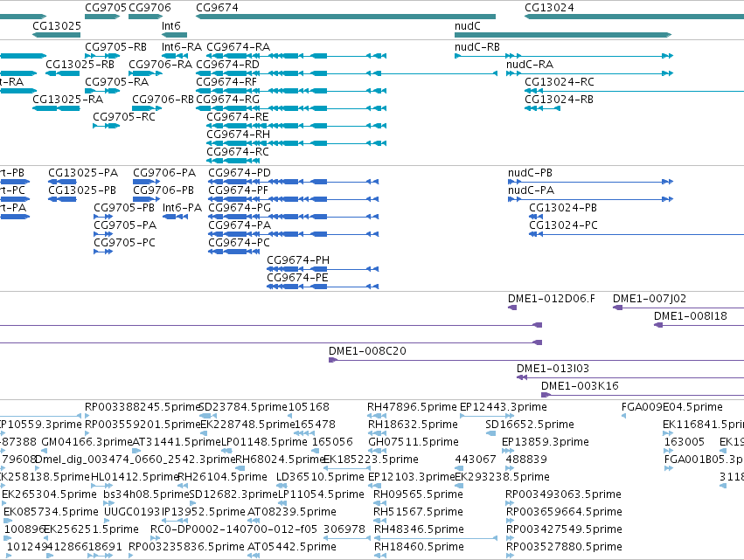The width and height of the screenshot is (744, 560).
Task: Open BAC label DME1-003K16
Action: point(580,387)
